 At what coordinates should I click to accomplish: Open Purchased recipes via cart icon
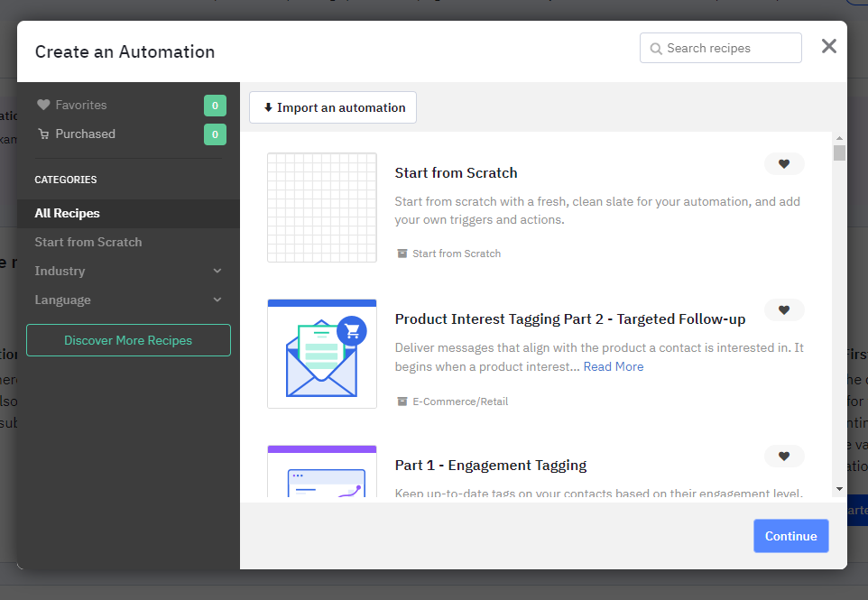pyautogui.click(x=43, y=134)
